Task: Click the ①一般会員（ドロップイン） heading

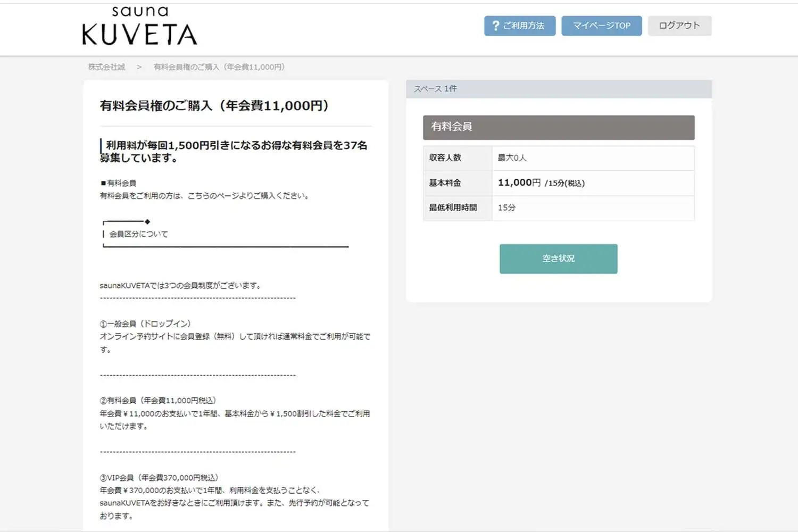Action: coord(145,323)
